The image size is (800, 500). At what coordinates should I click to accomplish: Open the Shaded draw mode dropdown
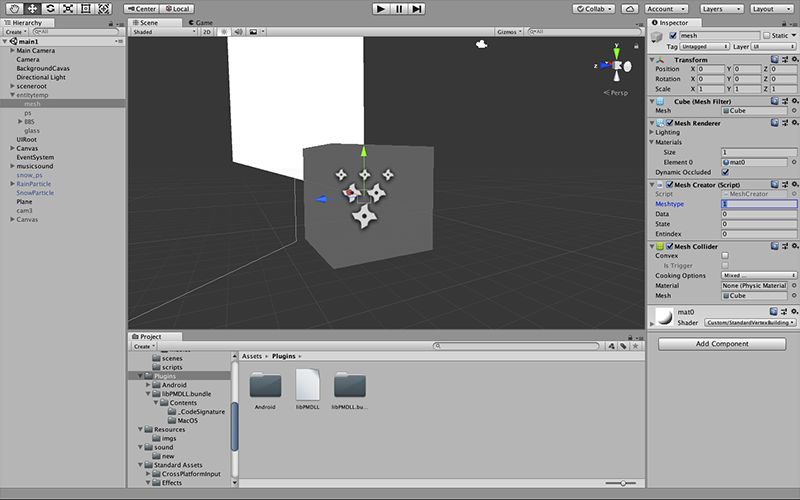click(164, 32)
